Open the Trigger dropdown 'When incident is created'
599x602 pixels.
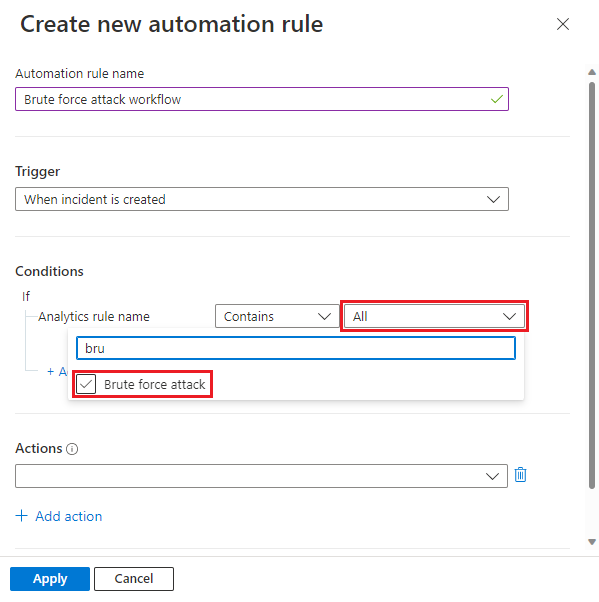point(262,199)
